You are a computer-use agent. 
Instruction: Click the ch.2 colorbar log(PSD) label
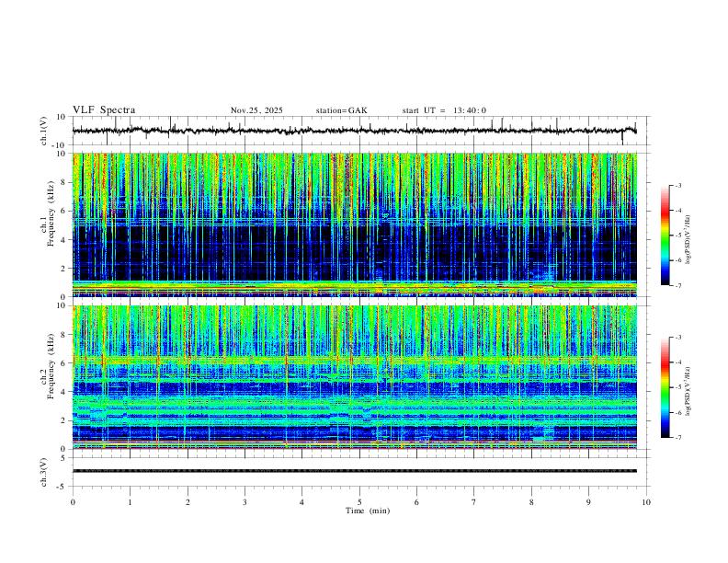(688, 391)
